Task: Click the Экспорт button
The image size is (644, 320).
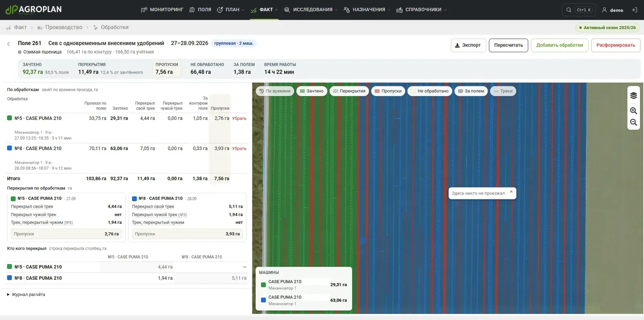Action: click(469, 45)
